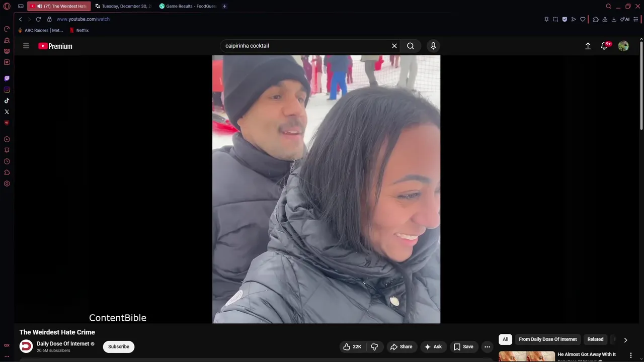Like the video (22K thumbs up)
The width and height of the screenshot is (644, 362).
point(352,346)
